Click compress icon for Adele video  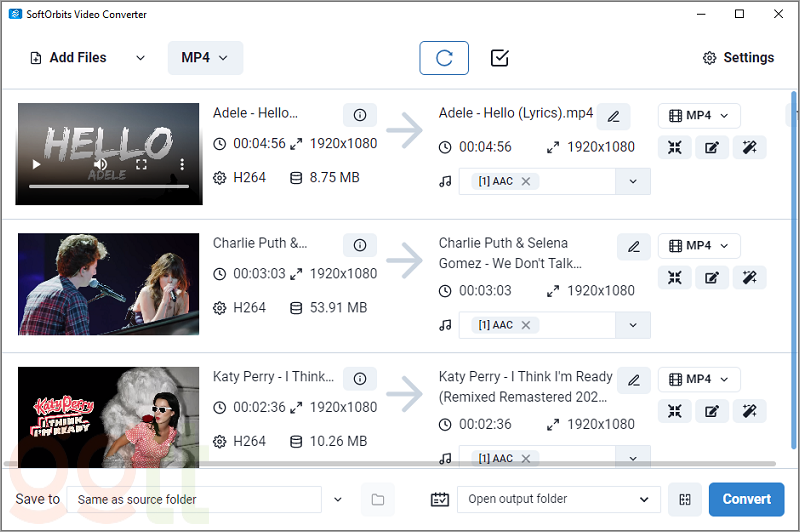pyautogui.click(x=675, y=148)
